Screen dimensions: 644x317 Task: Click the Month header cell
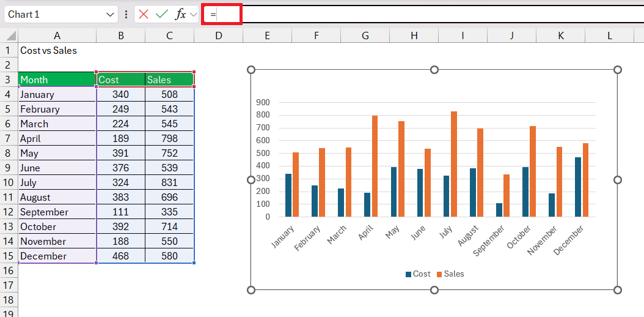[57, 80]
